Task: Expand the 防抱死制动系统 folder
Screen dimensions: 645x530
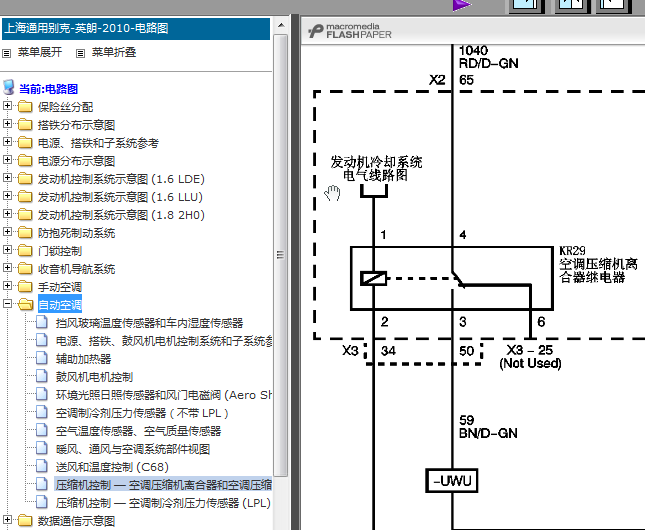Action: [7, 233]
